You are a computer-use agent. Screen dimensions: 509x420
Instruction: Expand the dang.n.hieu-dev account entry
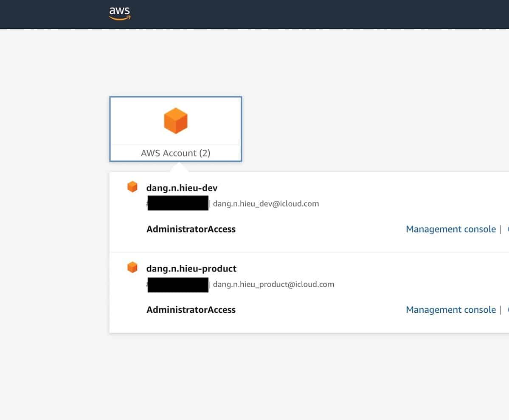tap(182, 188)
